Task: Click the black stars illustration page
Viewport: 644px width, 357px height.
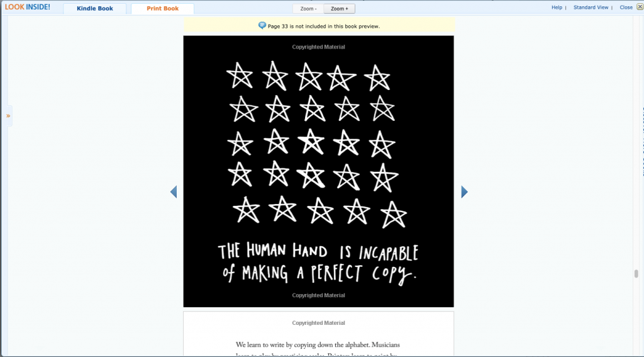Action: coord(318,145)
